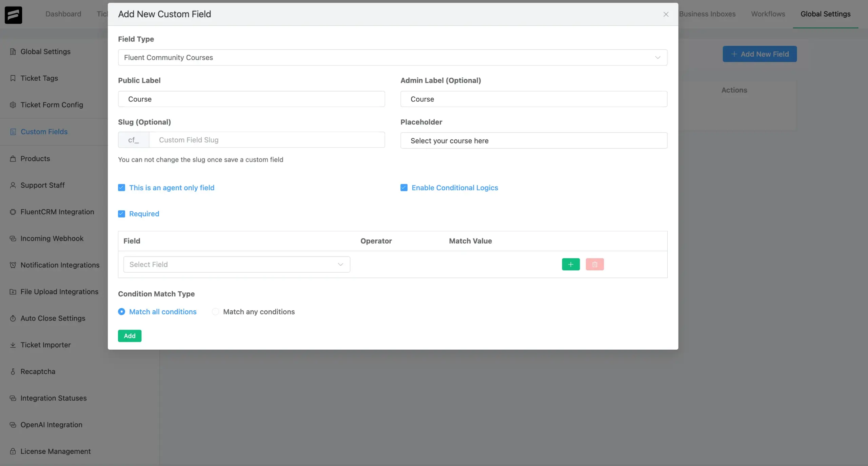Viewport: 868px width, 466px height.
Task: Click the Recaptcha icon in sidebar
Action: [x=13, y=371]
